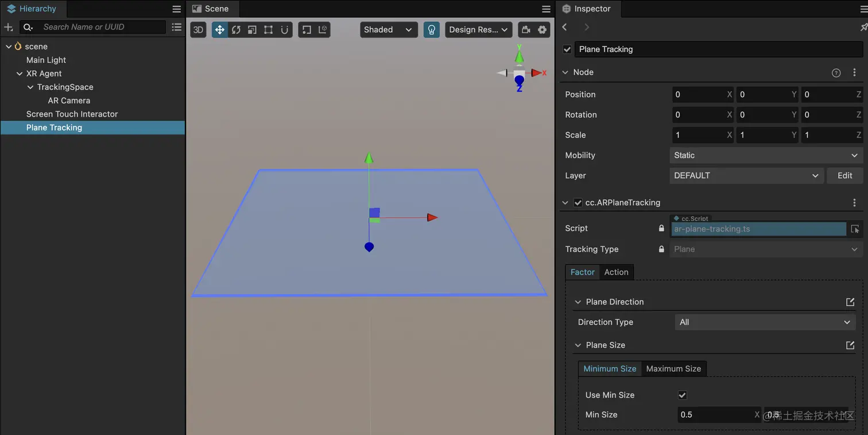The width and height of the screenshot is (868, 435).
Task: Open the cc.ARPlaneTracking options menu icon
Action: click(x=854, y=202)
